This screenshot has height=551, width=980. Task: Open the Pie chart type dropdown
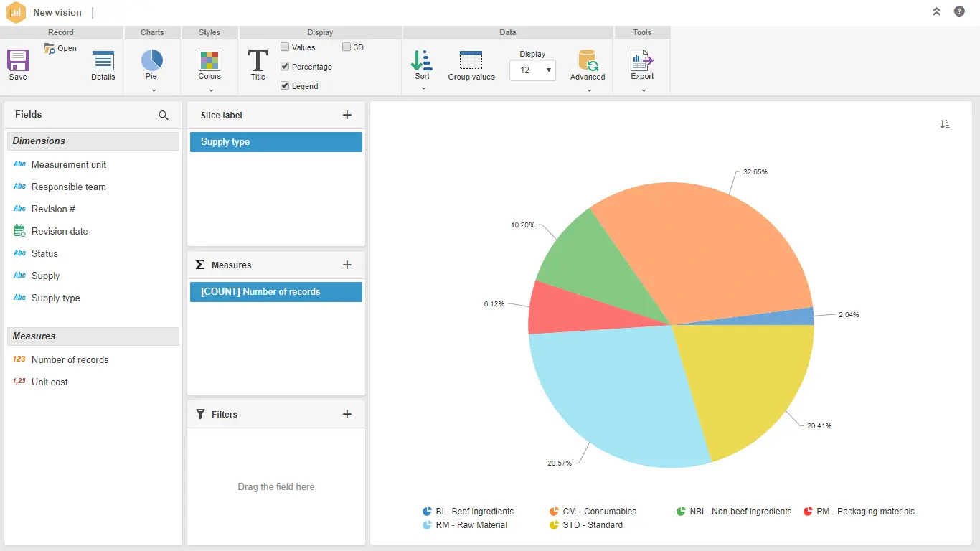pyautogui.click(x=153, y=90)
